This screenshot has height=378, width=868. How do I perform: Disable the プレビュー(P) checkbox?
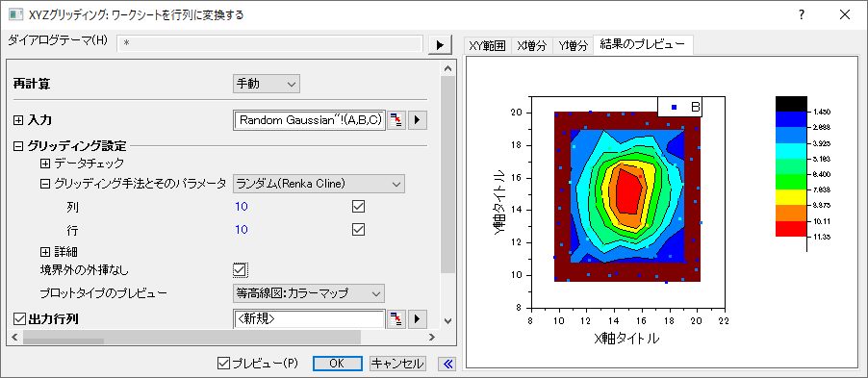(224, 363)
